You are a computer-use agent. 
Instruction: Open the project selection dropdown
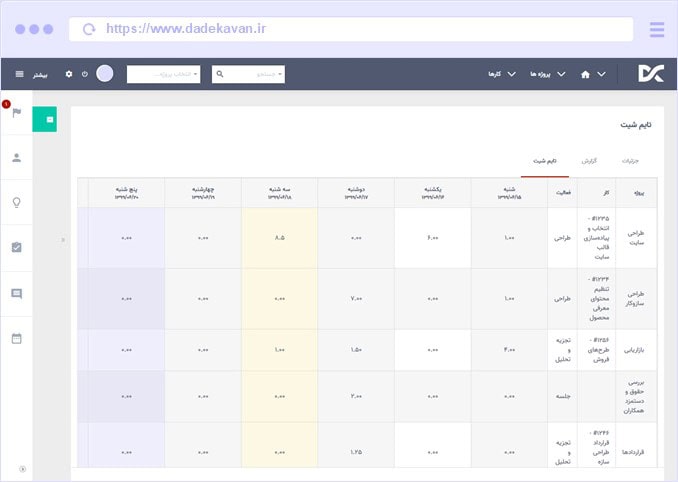tap(163, 74)
